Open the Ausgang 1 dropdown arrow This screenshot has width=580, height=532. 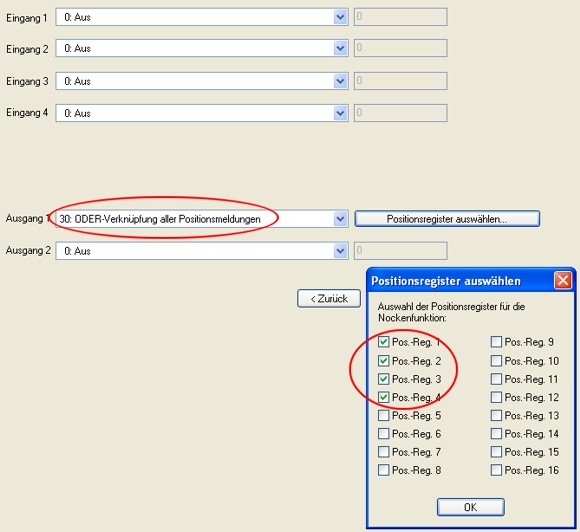340,219
